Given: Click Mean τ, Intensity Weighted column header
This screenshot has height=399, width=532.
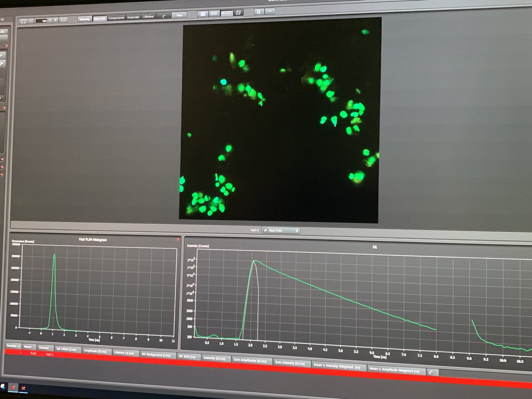Looking at the screenshot, I should 338,366.
